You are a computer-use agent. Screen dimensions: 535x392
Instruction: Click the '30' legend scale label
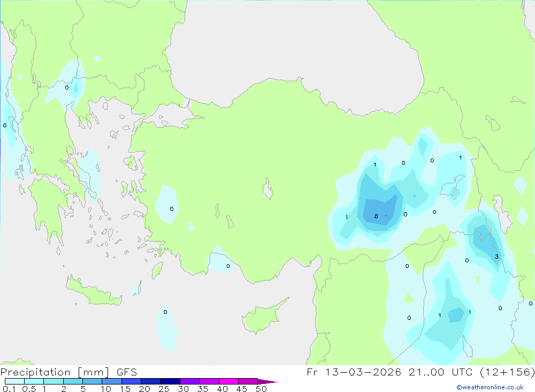point(184,389)
